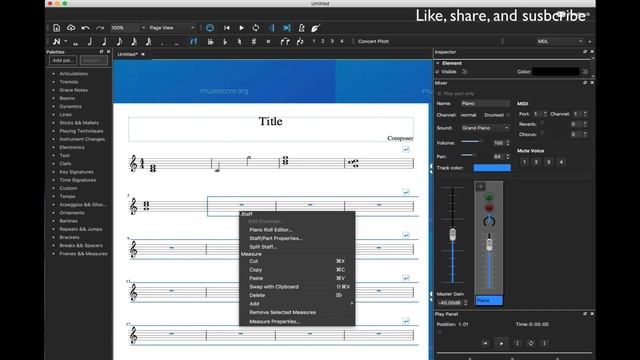Click the Piano channel name button
Screen dimensions: 640x360
click(489, 300)
